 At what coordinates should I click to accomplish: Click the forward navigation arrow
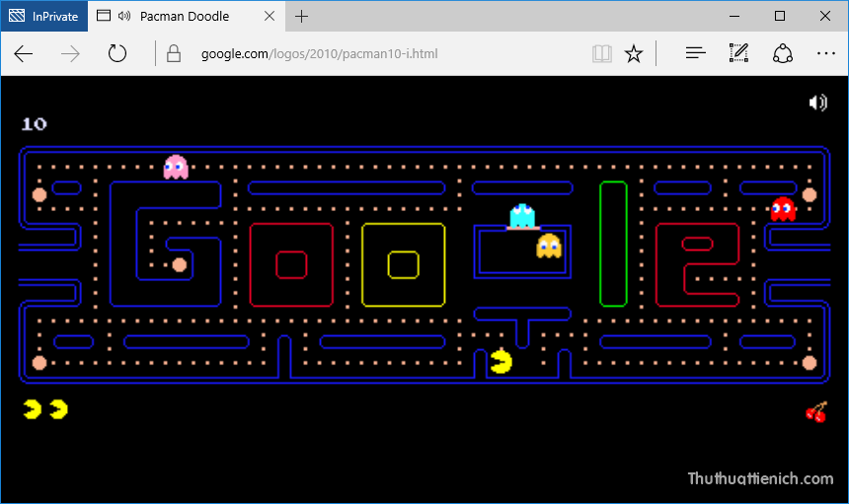click(70, 53)
